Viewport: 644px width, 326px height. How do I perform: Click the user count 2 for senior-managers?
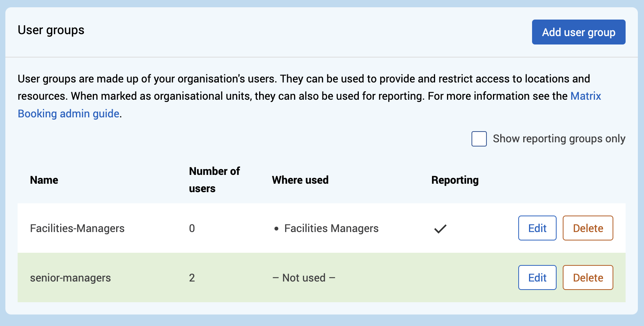pyautogui.click(x=192, y=278)
